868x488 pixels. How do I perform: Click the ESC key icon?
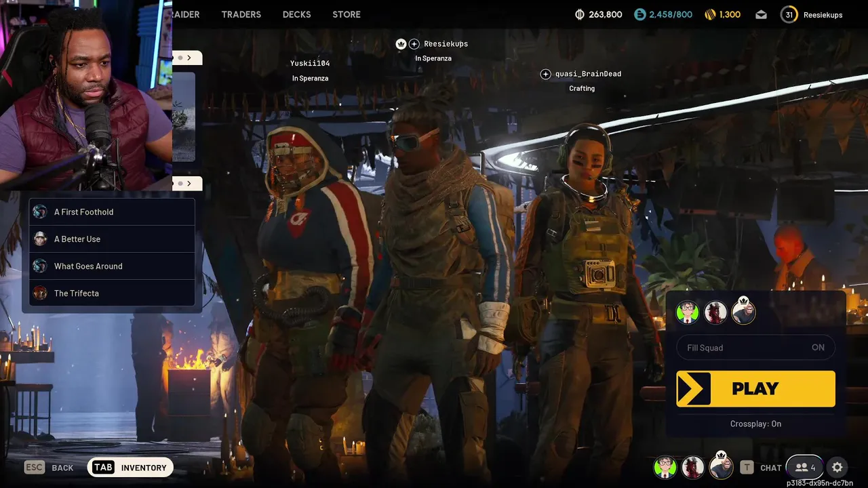35,467
